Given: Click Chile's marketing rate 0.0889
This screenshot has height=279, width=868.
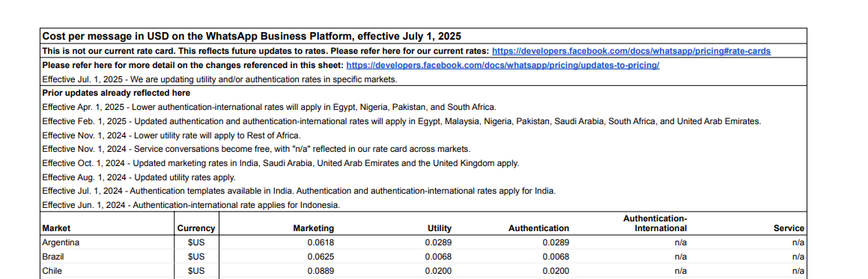Looking at the screenshot, I should click(321, 271).
